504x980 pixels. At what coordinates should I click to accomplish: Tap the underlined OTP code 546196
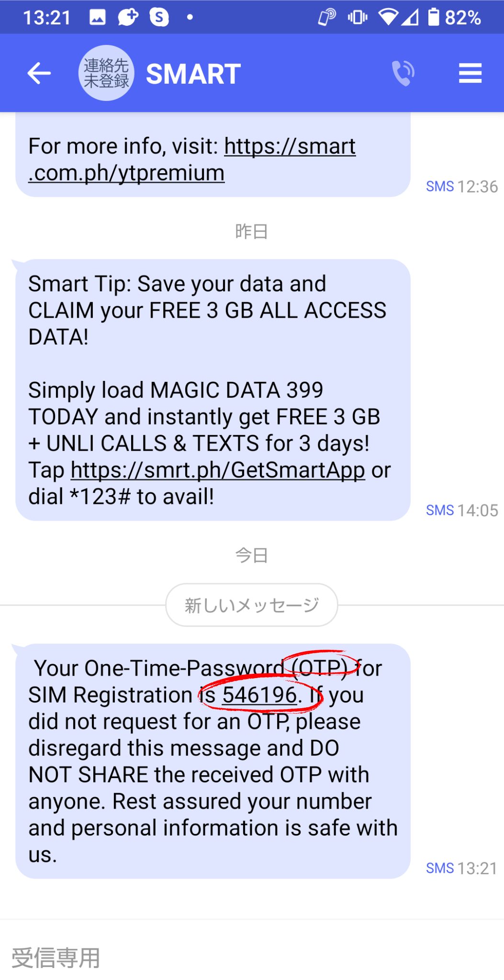[x=259, y=695]
